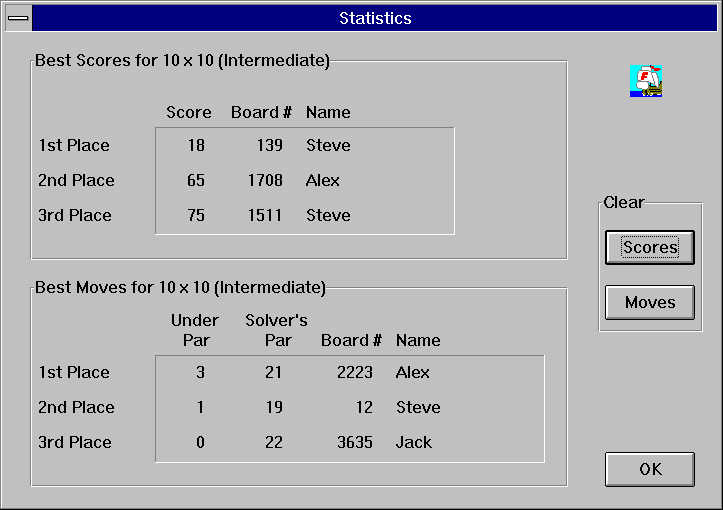Viewport: 723px width, 510px height.
Task: Click the FreeCell app icon
Action: pos(646,81)
